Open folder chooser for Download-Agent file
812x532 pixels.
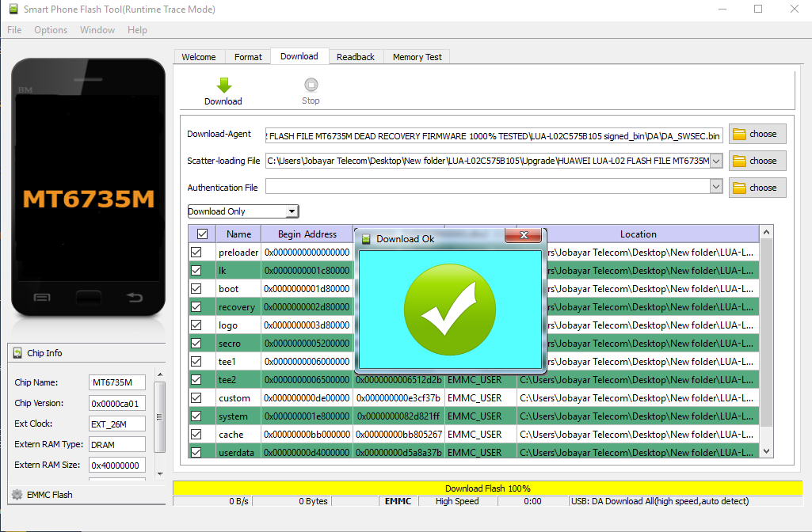756,134
